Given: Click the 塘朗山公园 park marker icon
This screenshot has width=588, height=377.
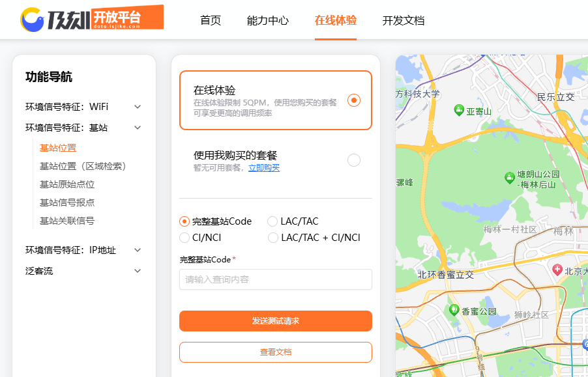Looking at the screenshot, I should pyautogui.click(x=510, y=177).
